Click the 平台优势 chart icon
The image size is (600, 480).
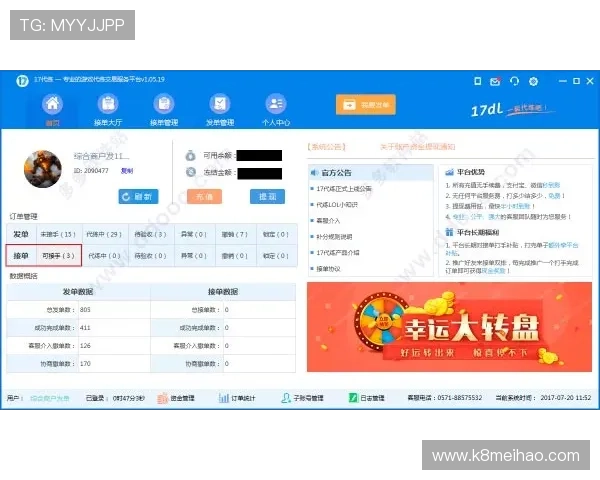pos(450,172)
